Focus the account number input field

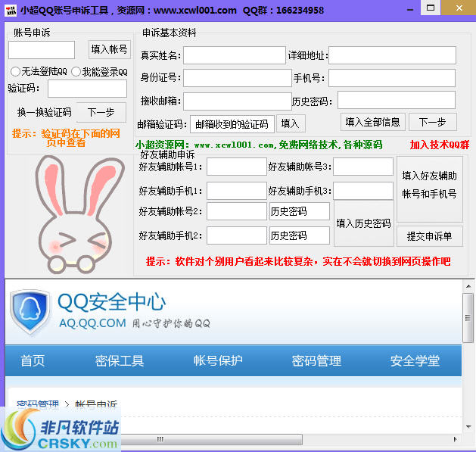[x=42, y=50]
